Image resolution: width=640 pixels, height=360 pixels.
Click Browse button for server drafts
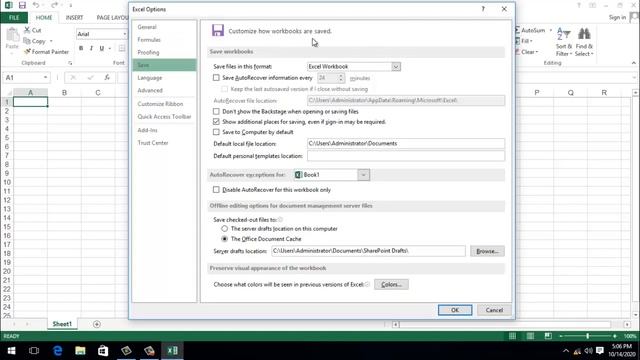click(487, 251)
